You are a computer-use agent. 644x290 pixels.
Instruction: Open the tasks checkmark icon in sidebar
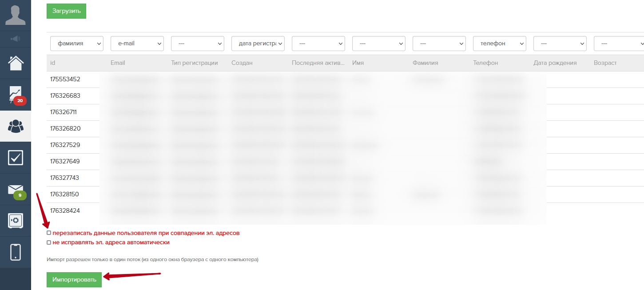[x=16, y=158]
